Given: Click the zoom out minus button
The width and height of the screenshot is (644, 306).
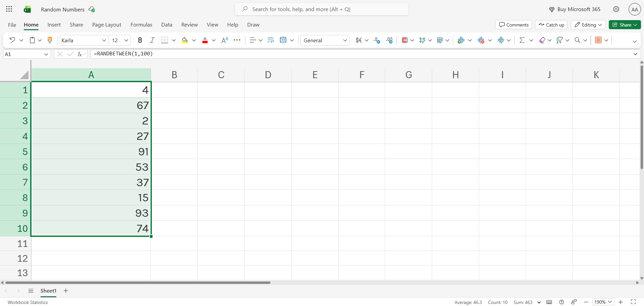Looking at the screenshot, I should (586, 302).
